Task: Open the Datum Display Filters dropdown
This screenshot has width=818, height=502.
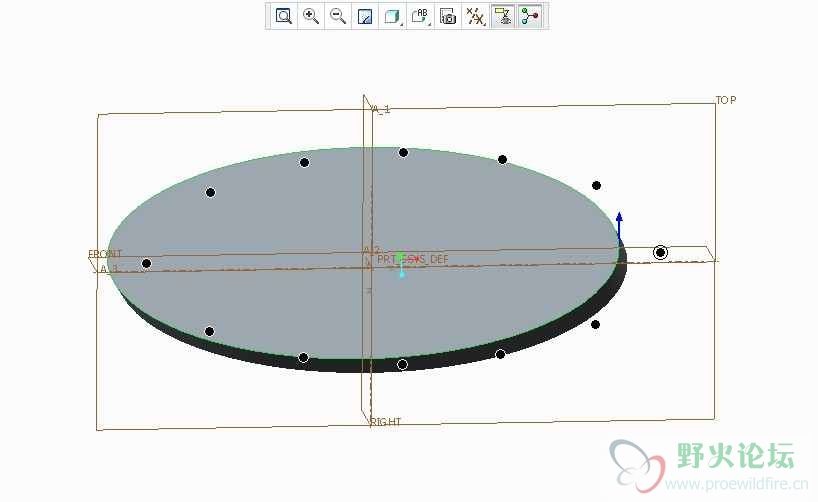Action: (475, 16)
